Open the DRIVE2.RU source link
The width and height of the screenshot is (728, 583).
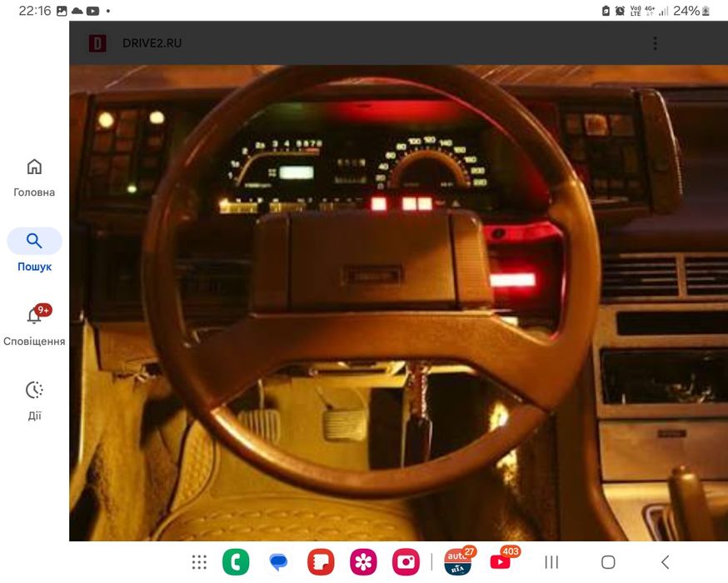(152, 43)
